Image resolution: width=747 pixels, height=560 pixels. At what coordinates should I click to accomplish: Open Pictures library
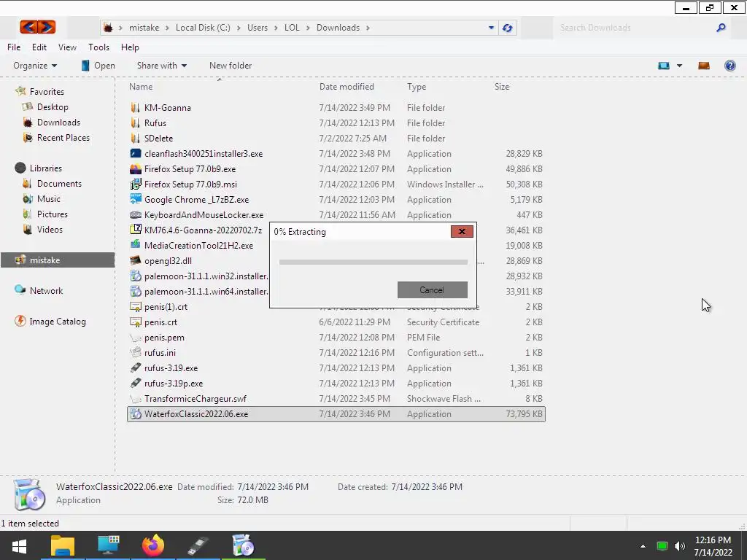pyautogui.click(x=53, y=214)
